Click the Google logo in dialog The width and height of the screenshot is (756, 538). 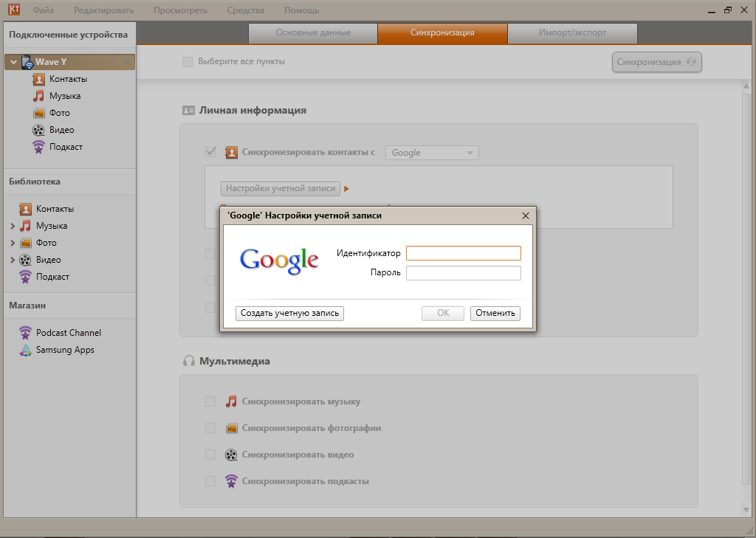point(279,261)
